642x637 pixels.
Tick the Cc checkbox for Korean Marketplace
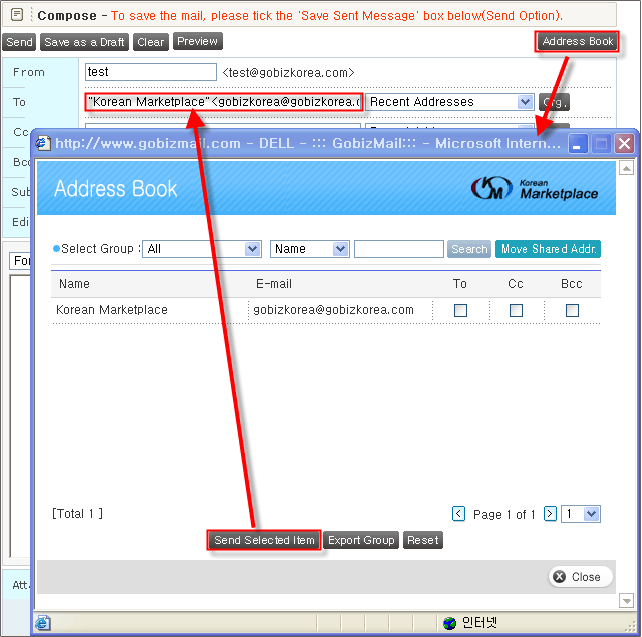click(516, 310)
